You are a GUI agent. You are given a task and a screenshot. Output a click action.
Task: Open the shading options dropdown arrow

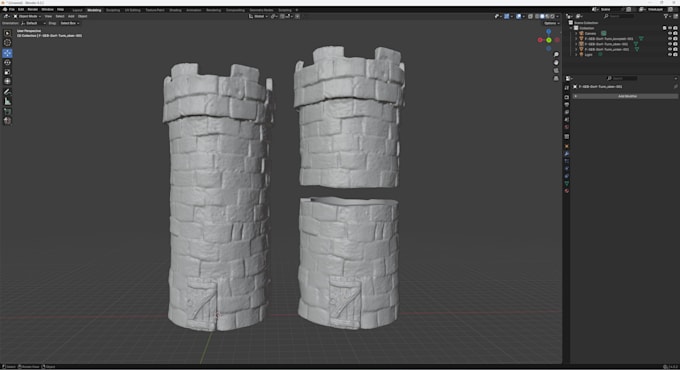click(557, 16)
